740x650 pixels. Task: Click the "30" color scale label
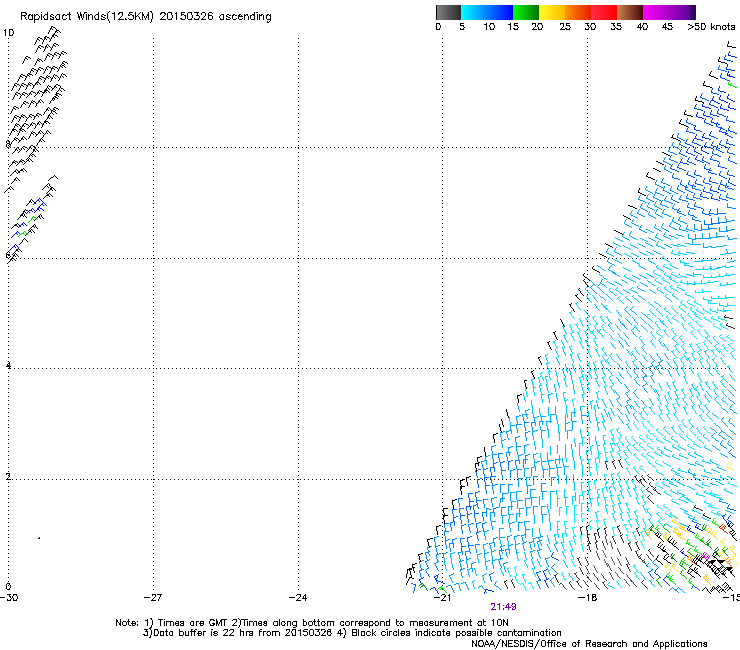pos(590,27)
